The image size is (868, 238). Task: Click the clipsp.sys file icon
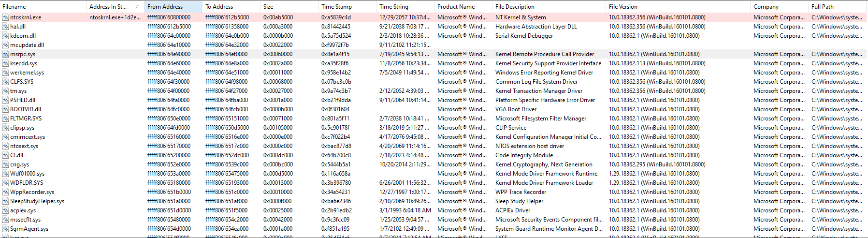pos(5,128)
